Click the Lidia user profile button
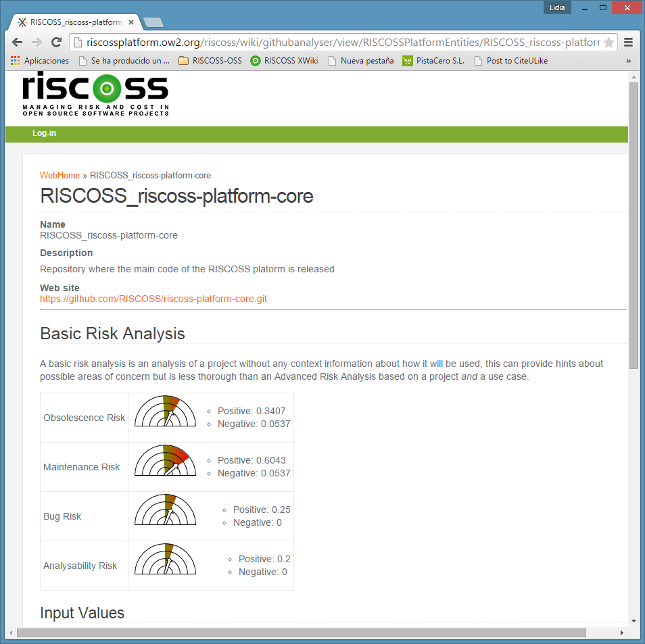This screenshot has width=645, height=644. tap(557, 7)
